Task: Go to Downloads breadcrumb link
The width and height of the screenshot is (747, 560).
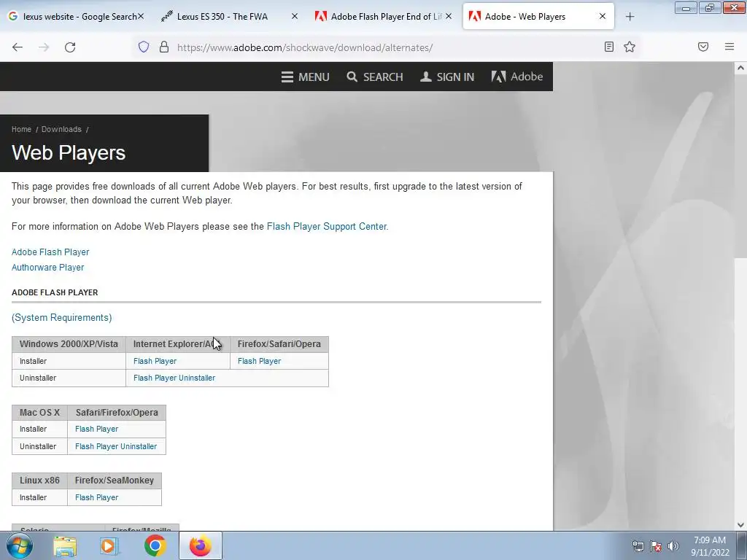Action: pyautogui.click(x=61, y=130)
